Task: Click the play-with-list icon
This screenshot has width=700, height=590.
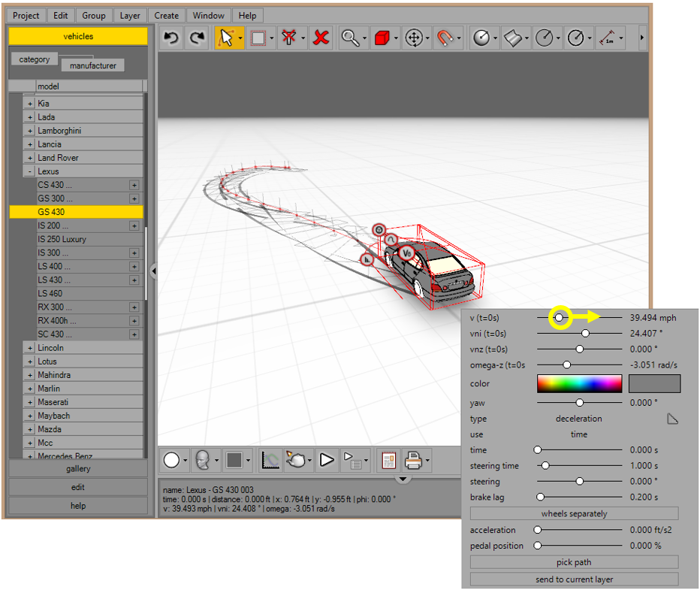Action: (x=352, y=459)
